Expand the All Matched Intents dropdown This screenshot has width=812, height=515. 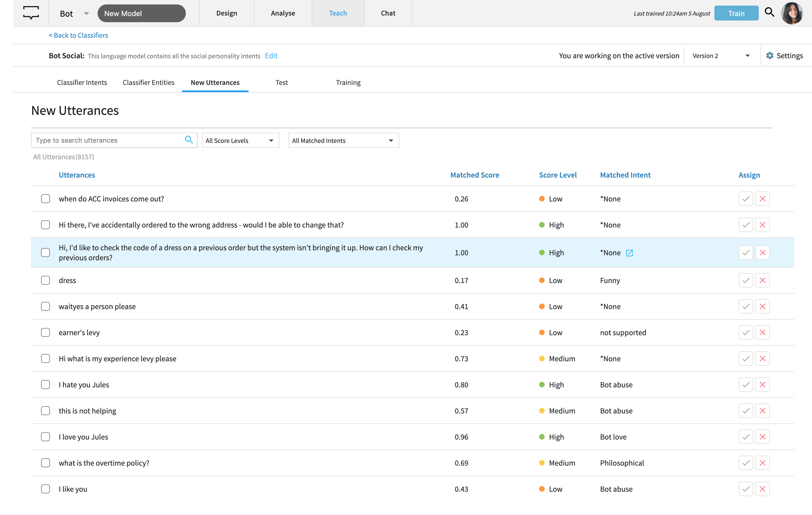click(x=343, y=140)
